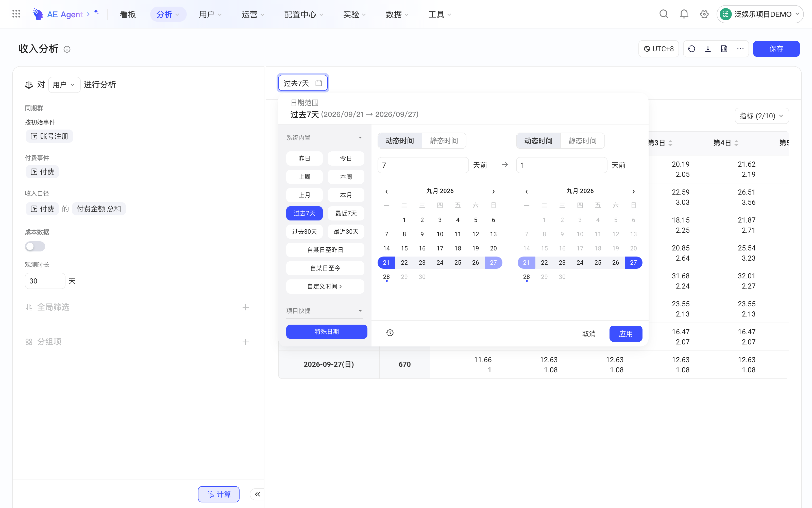The height and width of the screenshot is (508, 812).
Task: Select the 最近7天 preset
Action: pos(346,213)
